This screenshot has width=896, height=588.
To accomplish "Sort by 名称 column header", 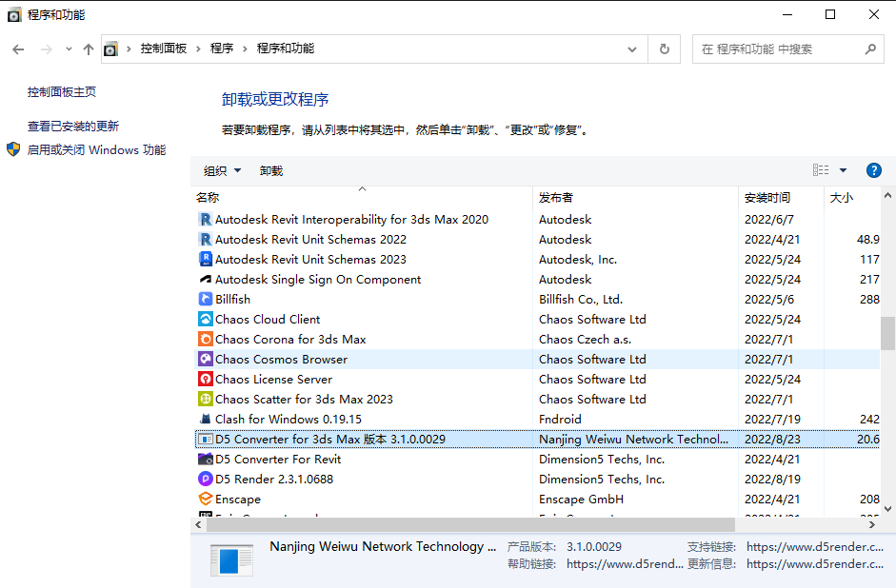I will click(x=362, y=198).
